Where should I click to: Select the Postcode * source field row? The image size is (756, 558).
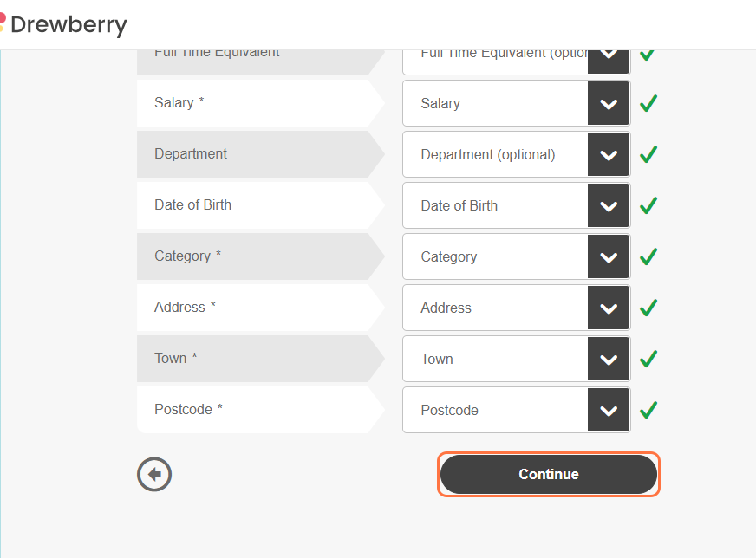pos(260,410)
